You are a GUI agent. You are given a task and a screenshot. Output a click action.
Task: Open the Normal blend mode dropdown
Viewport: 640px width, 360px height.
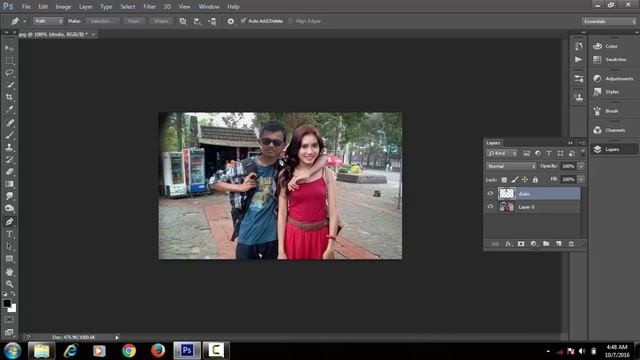(511, 166)
